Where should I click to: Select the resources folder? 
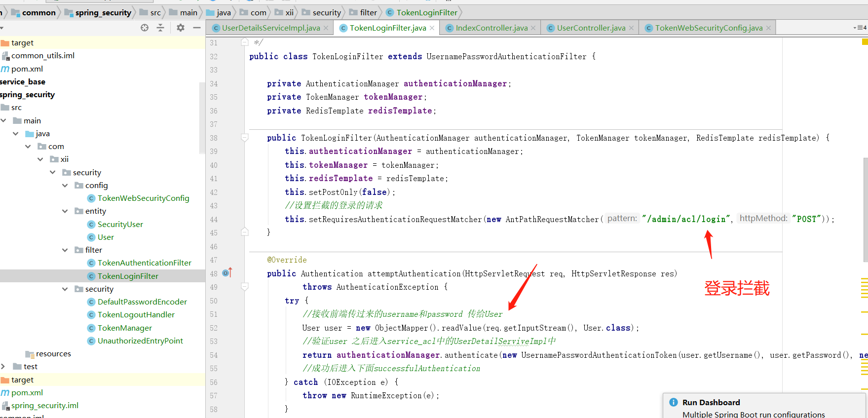tap(53, 354)
